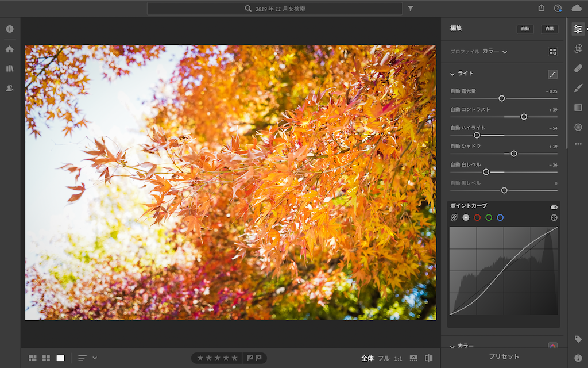Expand the カラー section
The height and width of the screenshot is (368, 588).
[452, 346]
